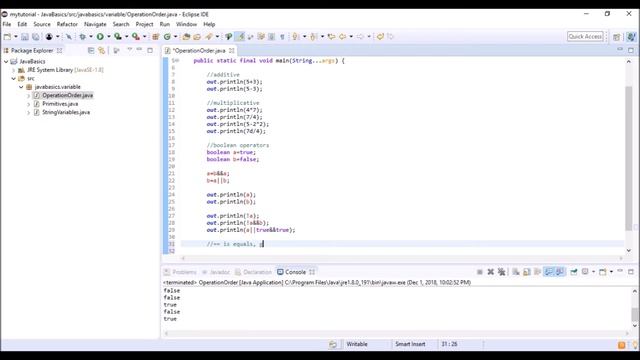The width and height of the screenshot is (640, 360).
Task: Click the Debug bug icon
Action: click(x=82, y=37)
